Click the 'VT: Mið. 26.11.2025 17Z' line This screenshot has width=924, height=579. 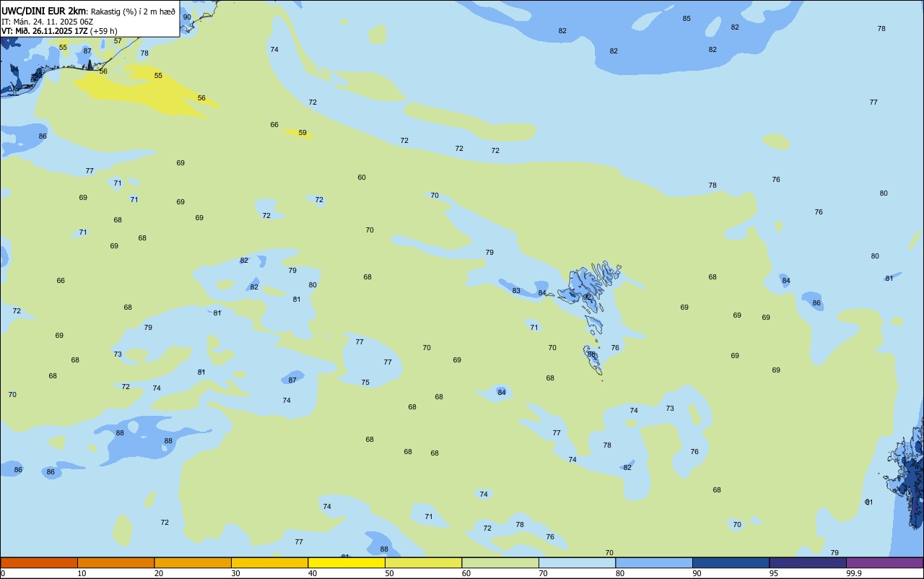(45, 31)
